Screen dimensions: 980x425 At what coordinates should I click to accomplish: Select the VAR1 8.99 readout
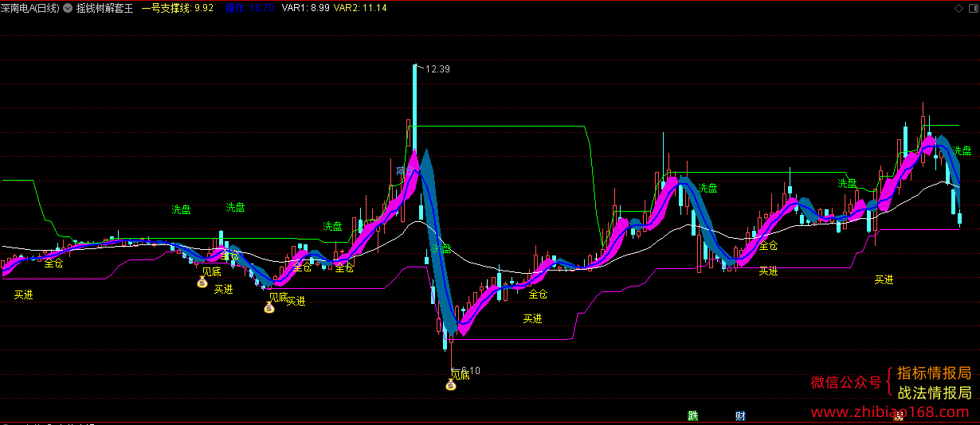tap(305, 8)
